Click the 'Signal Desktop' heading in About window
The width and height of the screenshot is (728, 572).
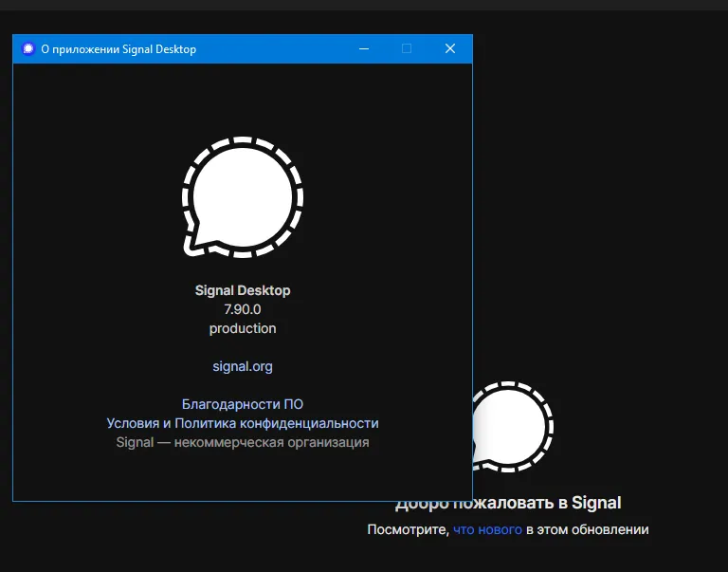pyautogui.click(x=243, y=290)
